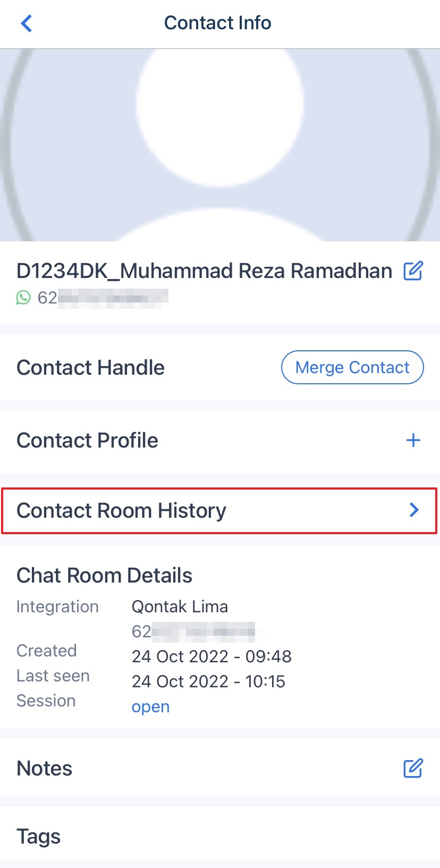Tap the back arrow to leave Contact Info
Image resolution: width=440 pixels, height=868 pixels.
click(26, 23)
